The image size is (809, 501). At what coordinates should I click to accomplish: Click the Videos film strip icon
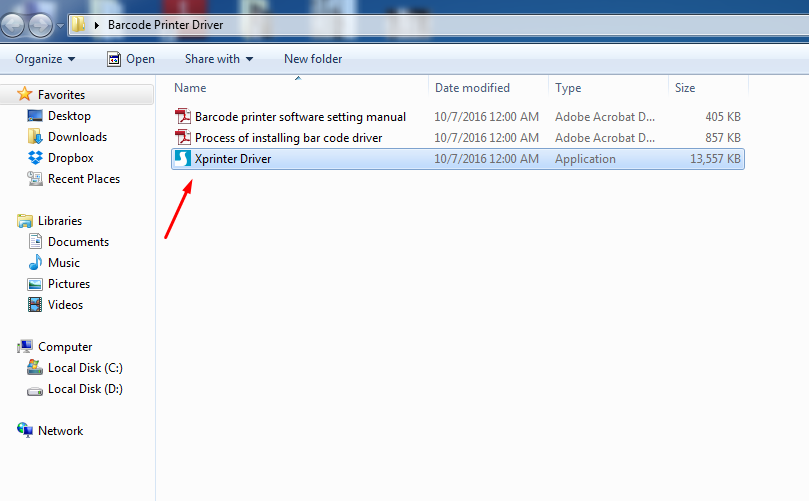point(35,304)
